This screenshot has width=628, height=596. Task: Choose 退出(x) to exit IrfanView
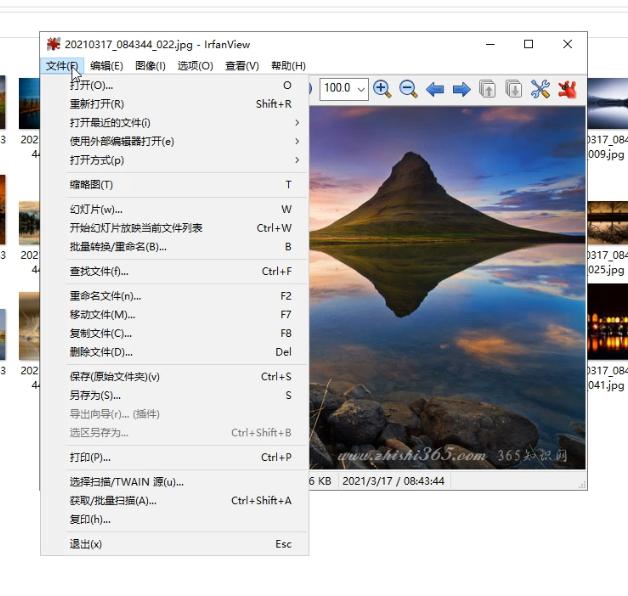pyautogui.click(x=175, y=544)
